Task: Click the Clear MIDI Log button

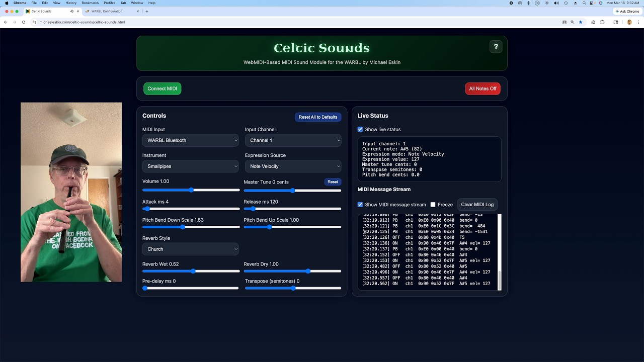Action: click(x=477, y=205)
